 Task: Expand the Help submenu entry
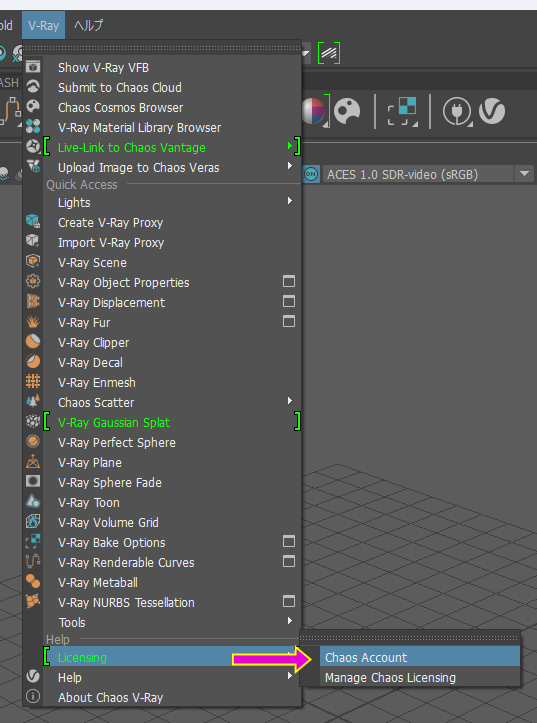(x=172, y=678)
